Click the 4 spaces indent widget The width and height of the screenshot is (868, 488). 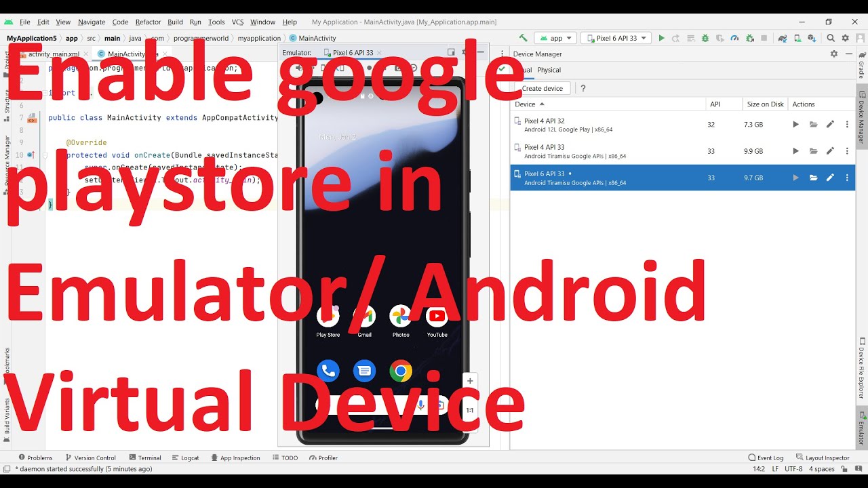coord(822,468)
